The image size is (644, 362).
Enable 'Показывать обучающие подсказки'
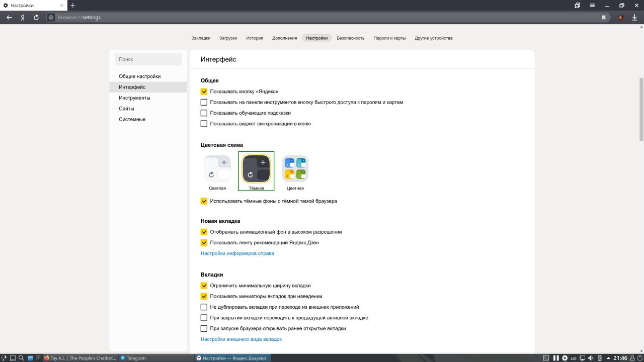pyautogui.click(x=204, y=113)
